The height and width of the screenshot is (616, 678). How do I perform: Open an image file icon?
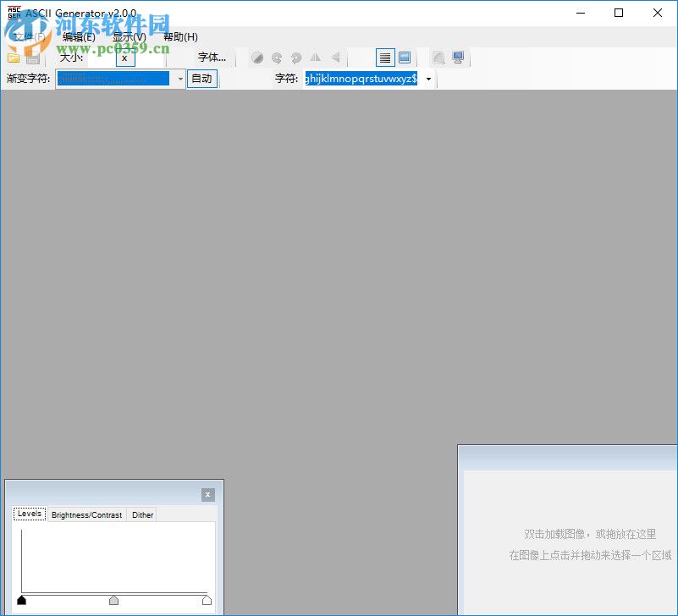click(14, 58)
